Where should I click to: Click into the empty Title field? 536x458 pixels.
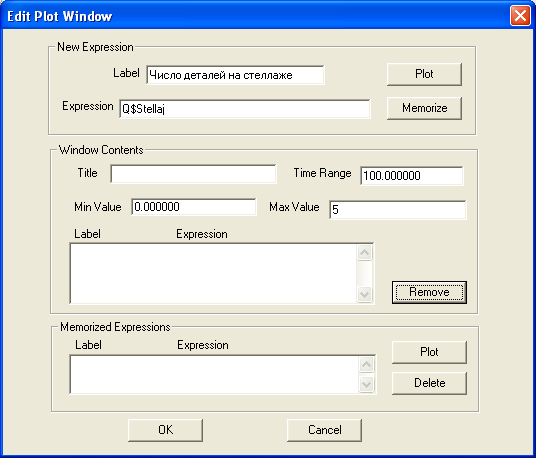[x=193, y=174]
